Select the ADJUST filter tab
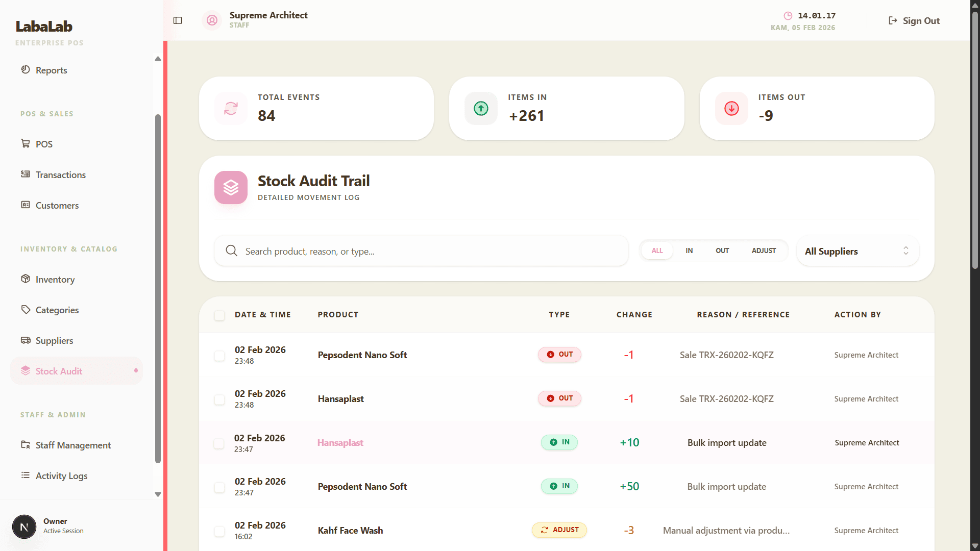 tap(764, 251)
